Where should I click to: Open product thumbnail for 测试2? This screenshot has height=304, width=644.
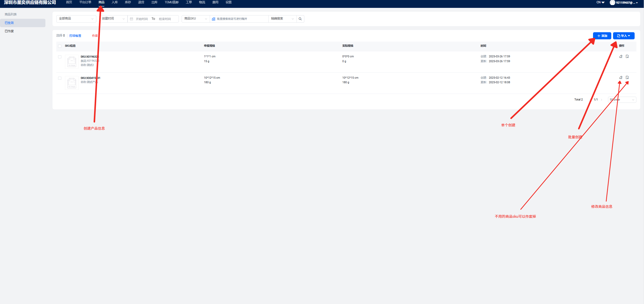coord(72,62)
